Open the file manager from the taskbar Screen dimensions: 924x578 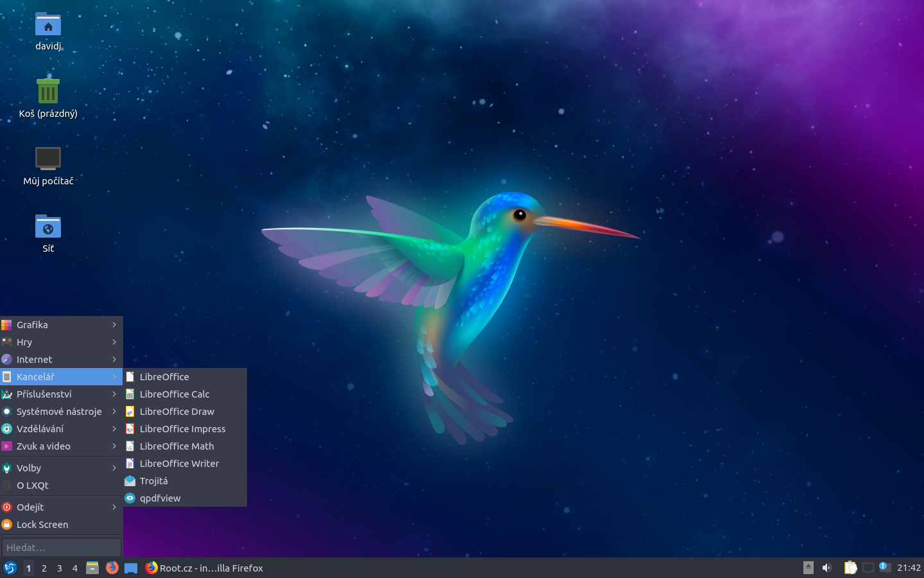point(92,568)
